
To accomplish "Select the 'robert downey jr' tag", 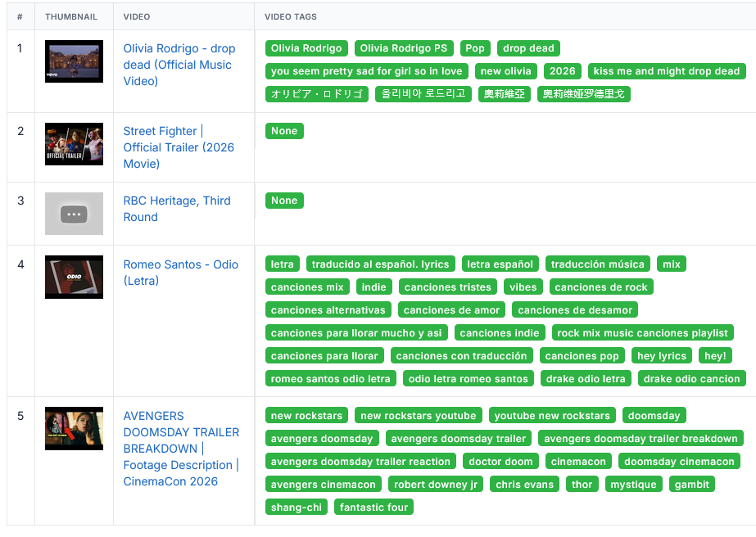I will (435, 485).
